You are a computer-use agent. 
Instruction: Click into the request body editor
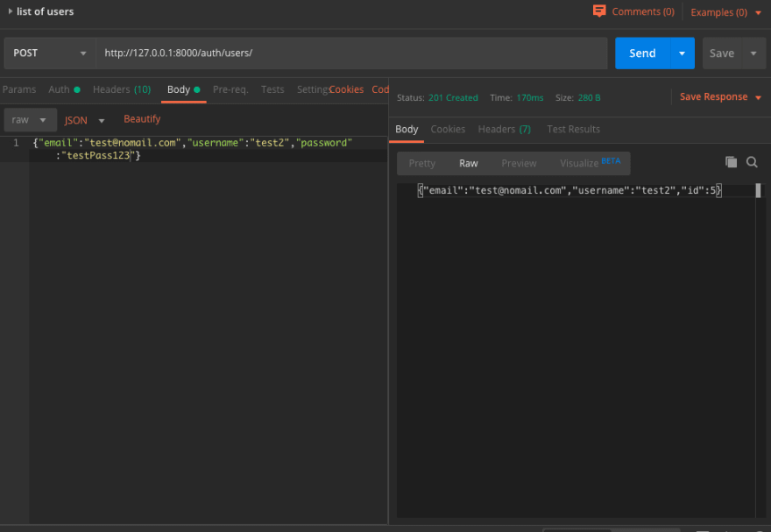209,330
